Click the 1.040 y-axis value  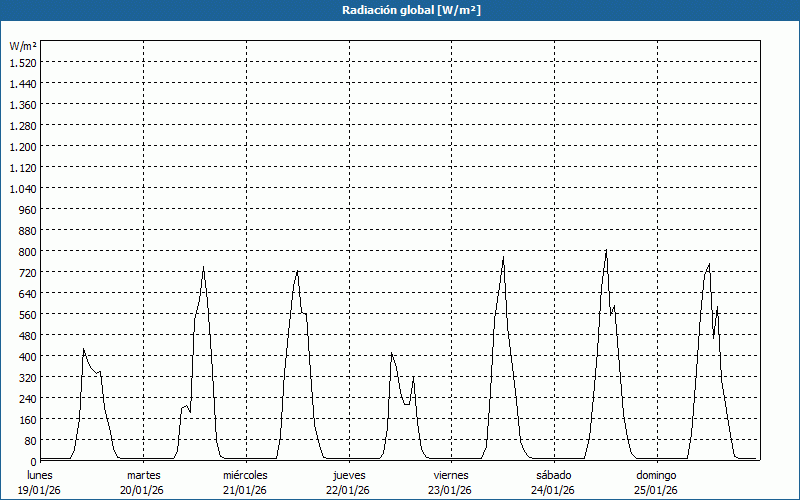pyautogui.click(x=22, y=188)
